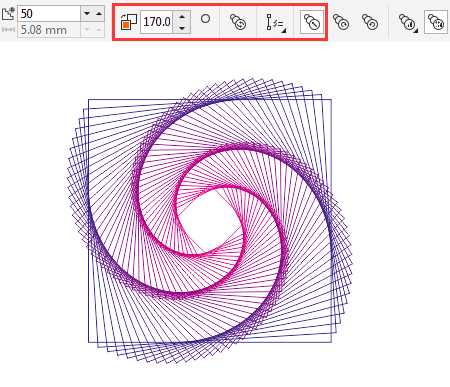Open the Path properties dropdown
Screen dimensions: 450x387
[276, 23]
